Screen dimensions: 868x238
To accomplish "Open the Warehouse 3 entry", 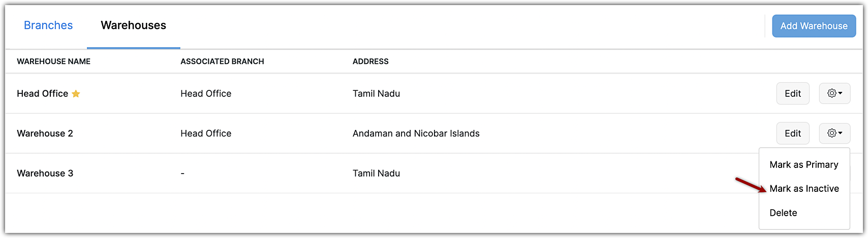I will click(45, 173).
